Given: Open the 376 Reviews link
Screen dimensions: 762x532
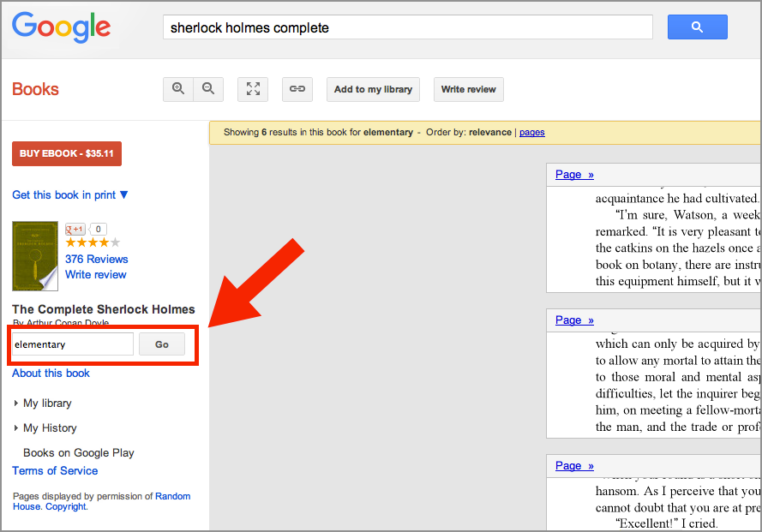Looking at the screenshot, I should pyautogui.click(x=97, y=259).
